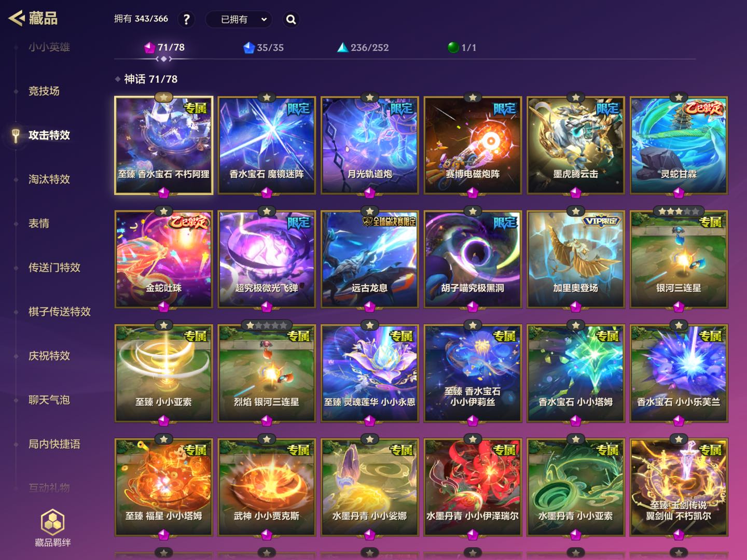Select the blue gem 35/35 rarity filter

(264, 48)
